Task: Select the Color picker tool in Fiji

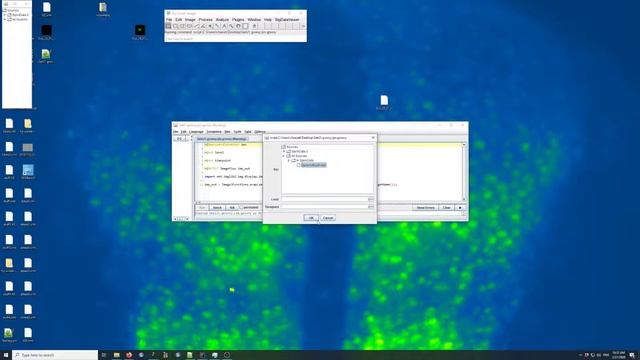Action: [x=245, y=26]
